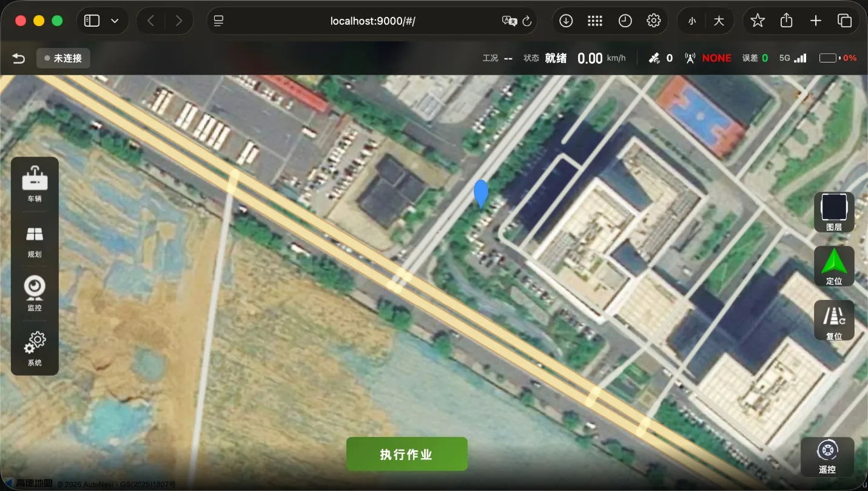Open the 遥控 remote control panel
This screenshot has height=491, width=868.
[827, 456]
